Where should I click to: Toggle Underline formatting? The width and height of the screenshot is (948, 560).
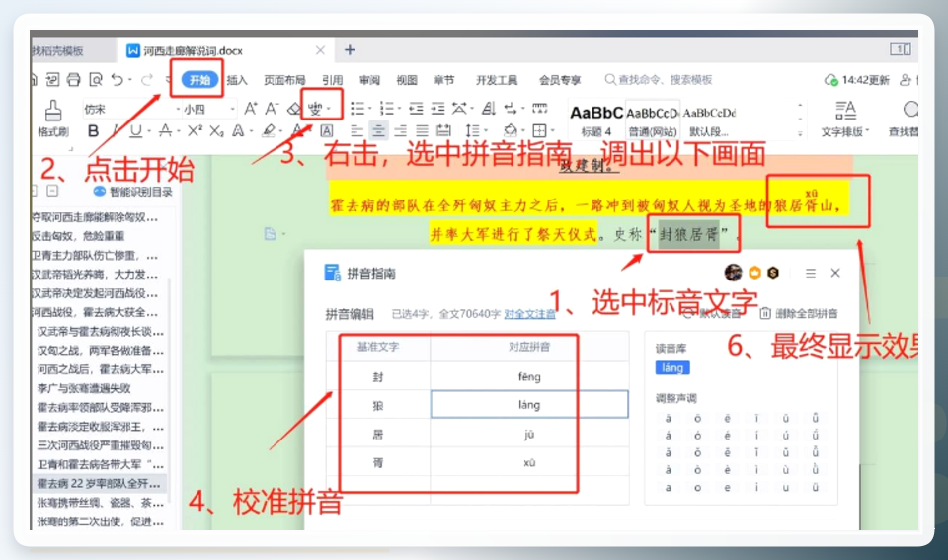click(136, 130)
